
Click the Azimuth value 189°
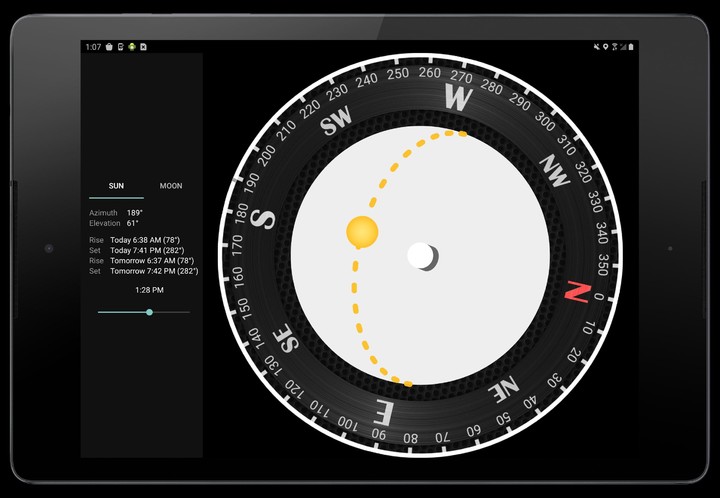[135, 213]
